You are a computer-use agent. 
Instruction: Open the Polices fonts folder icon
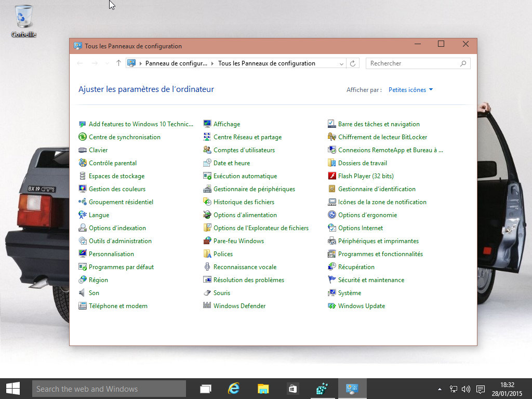click(x=207, y=254)
